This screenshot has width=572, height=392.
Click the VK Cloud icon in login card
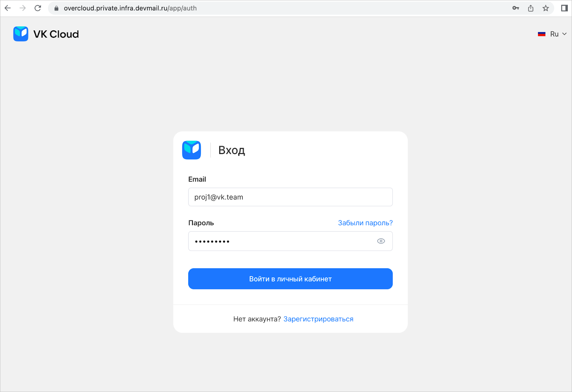click(x=191, y=150)
